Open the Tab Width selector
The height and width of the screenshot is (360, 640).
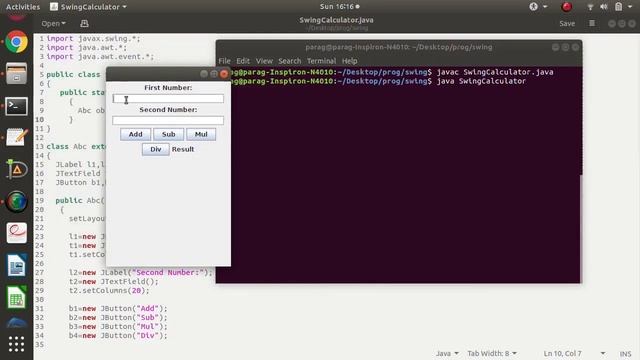[492, 353]
